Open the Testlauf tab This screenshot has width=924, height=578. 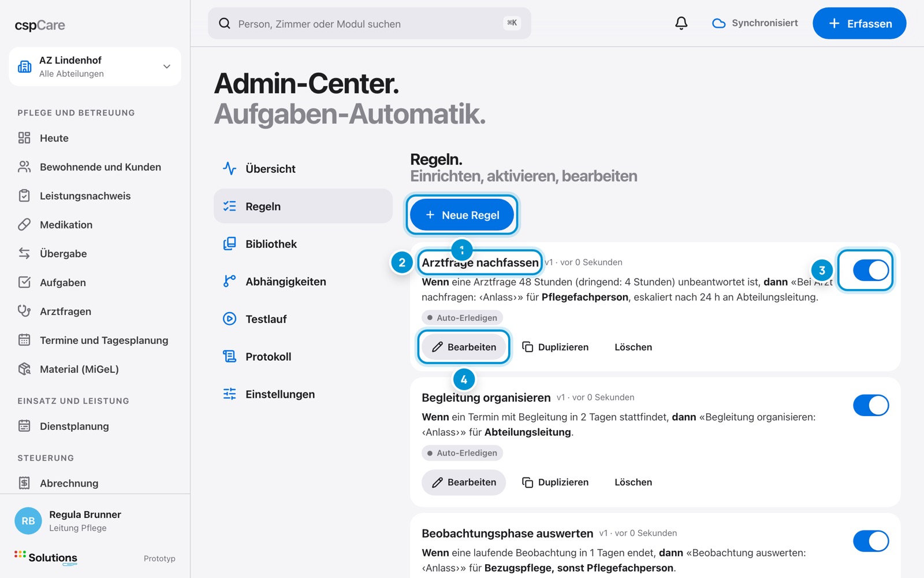point(303,319)
